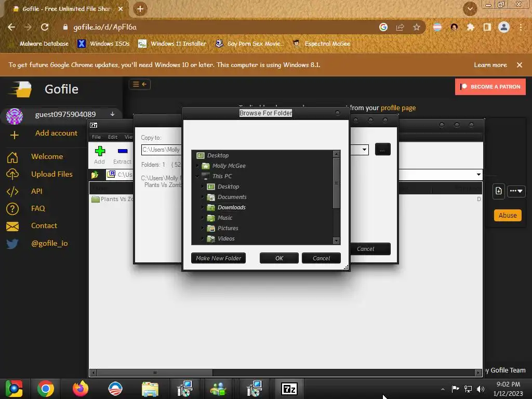Select Documents folder in folder tree
The width and height of the screenshot is (532, 399).
point(232,197)
